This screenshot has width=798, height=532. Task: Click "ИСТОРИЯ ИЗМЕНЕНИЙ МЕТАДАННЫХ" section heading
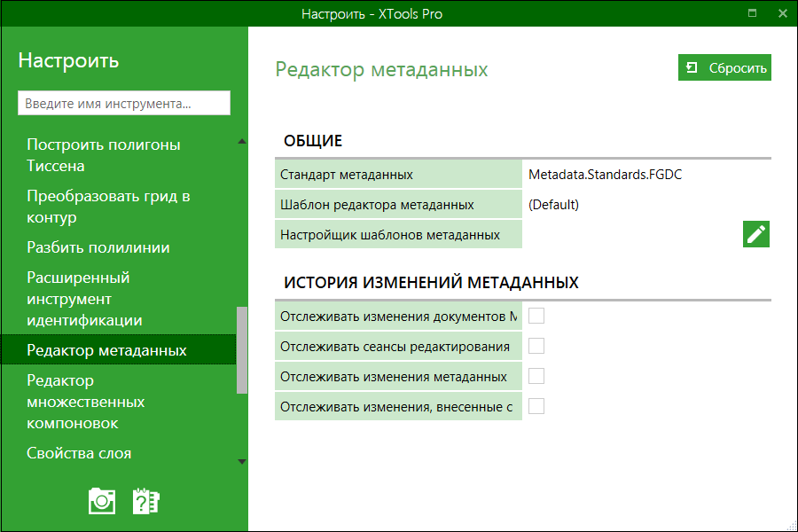(x=431, y=283)
